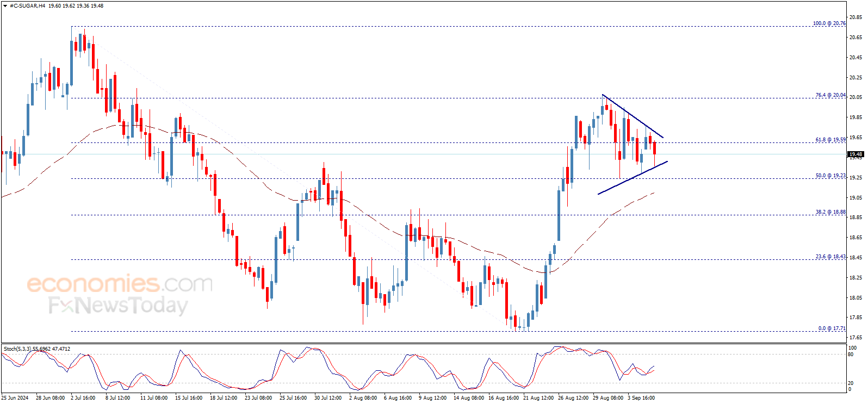868x404 pixels.
Task: Click the 20.85 price axis value
Action: pyautogui.click(x=855, y=17)
